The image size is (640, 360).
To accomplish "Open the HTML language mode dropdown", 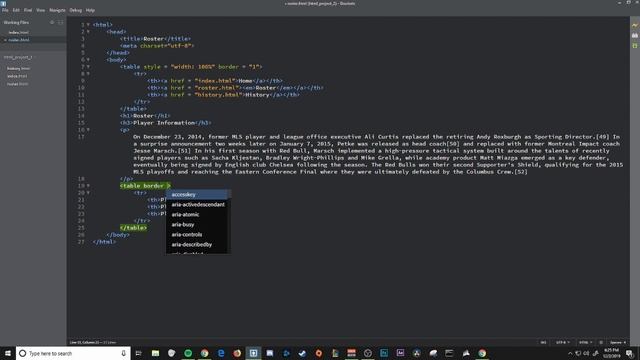I will 585,342.
